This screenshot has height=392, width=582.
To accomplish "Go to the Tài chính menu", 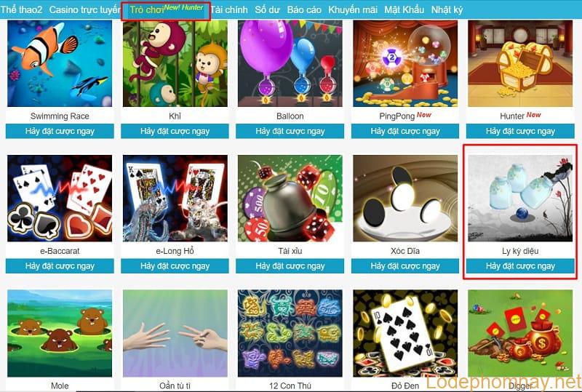I will [x=229, y=9].
